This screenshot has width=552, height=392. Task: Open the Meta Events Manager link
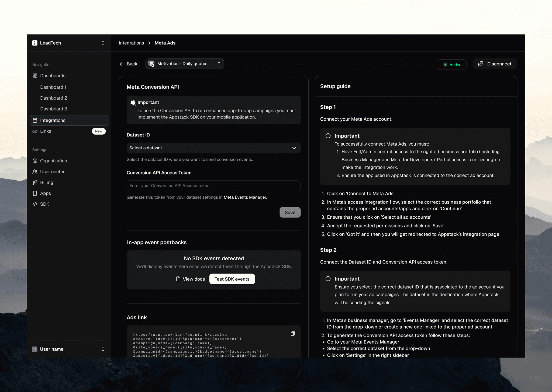[x=245, y=197]
